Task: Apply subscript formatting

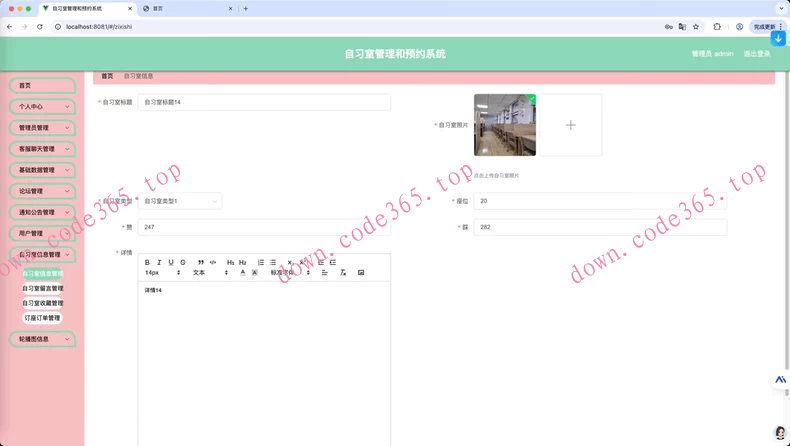Action: [290, 262]
